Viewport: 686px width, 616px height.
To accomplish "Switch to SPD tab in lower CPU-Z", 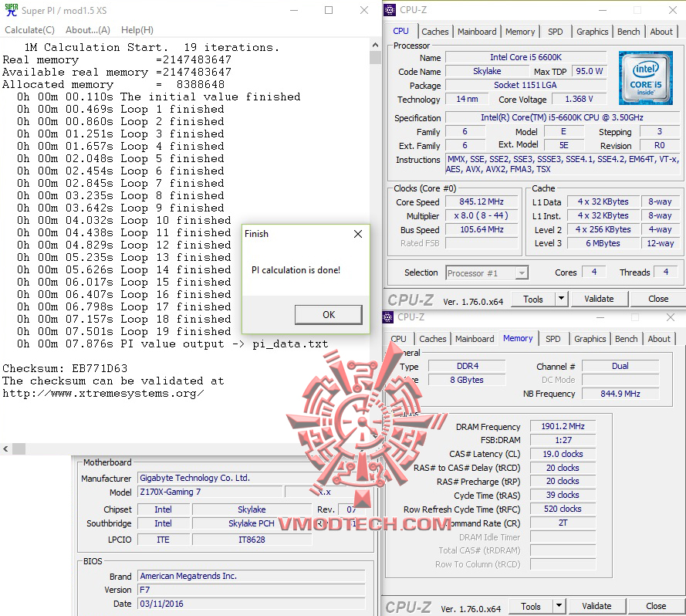I will [553, 339].
